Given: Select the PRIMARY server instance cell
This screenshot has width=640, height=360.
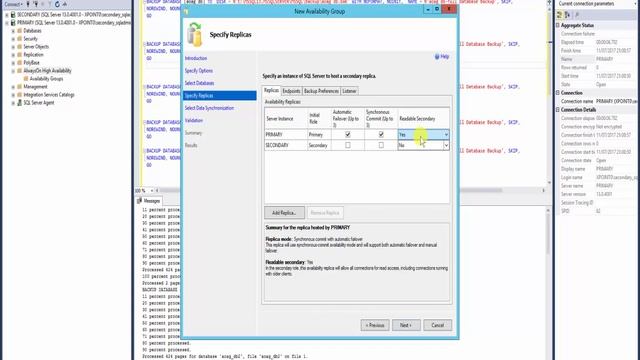Looking at the screenshot, I should click(286, 134).
